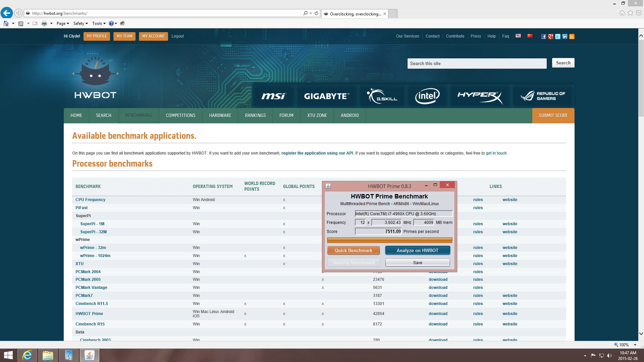Switch to the Java app in taskbar

click(x=89, y=355)
